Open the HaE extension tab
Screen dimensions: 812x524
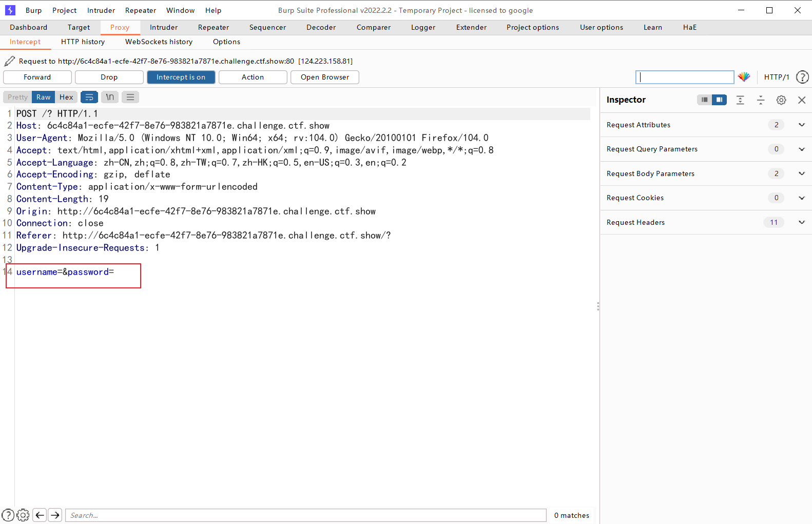(690, 27)
